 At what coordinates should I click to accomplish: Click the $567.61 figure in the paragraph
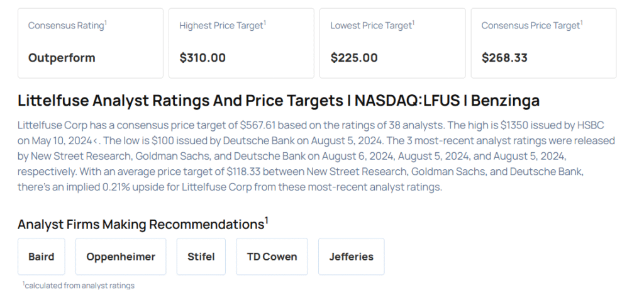click(259, 125)
